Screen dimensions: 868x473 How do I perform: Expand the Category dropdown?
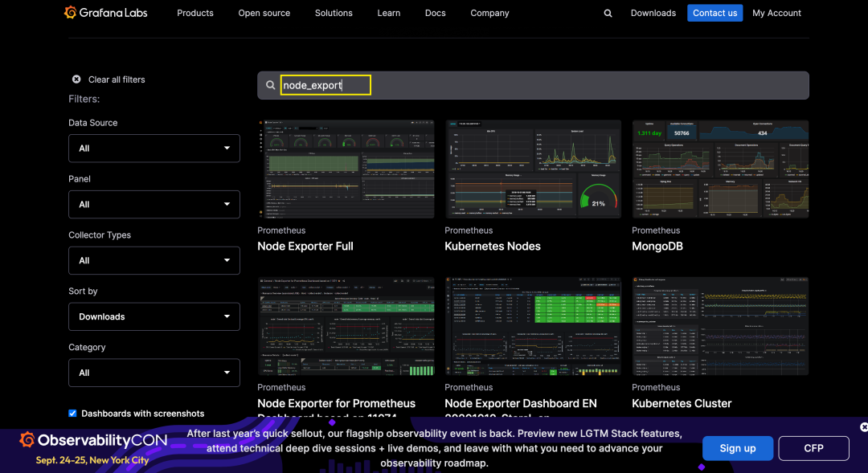pyautogui.click(x=154, y=373)
